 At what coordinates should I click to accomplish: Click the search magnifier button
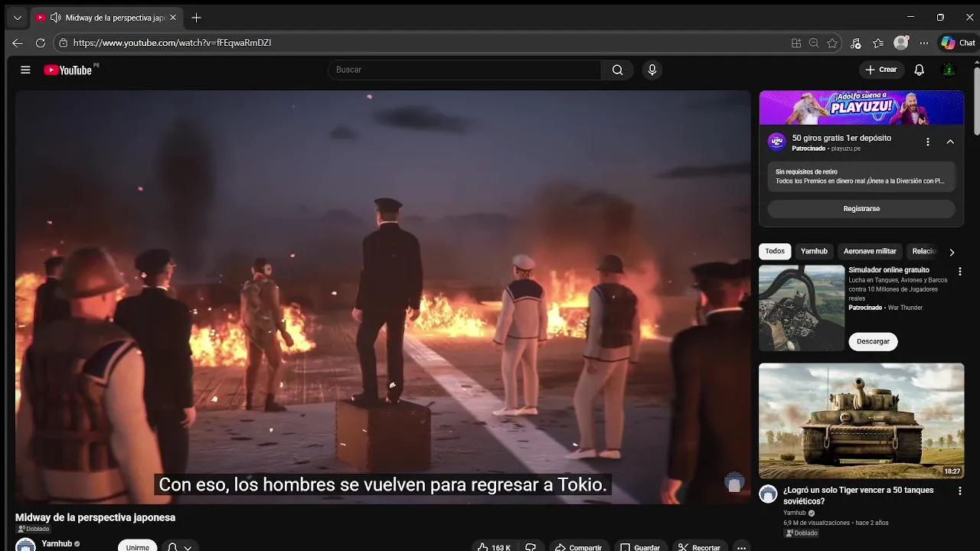[617, 70]
